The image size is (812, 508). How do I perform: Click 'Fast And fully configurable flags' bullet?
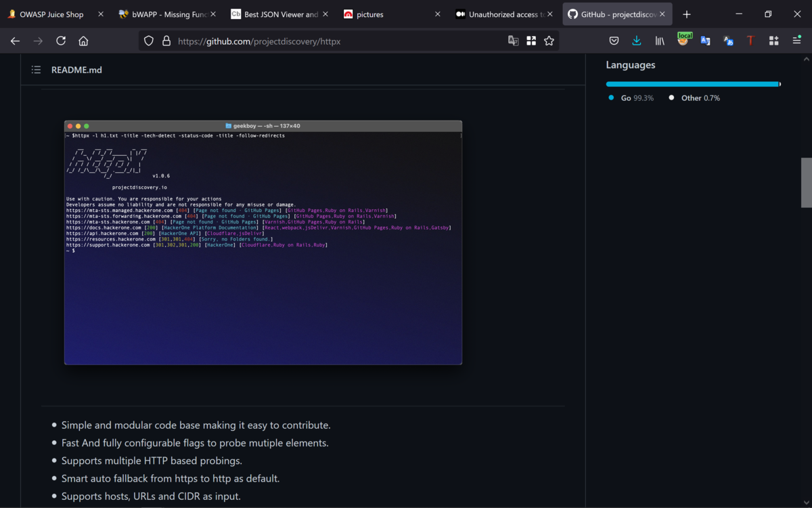click(195, 443)
